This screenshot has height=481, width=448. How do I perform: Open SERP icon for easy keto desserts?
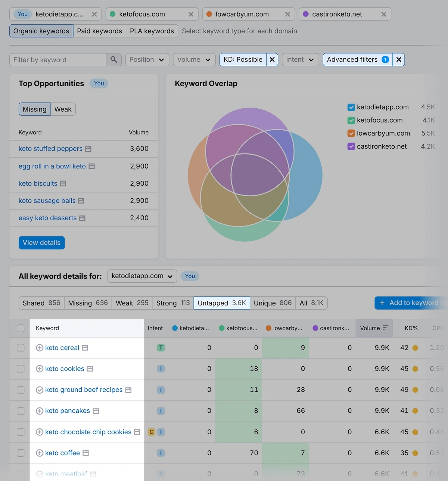(83, 218)
